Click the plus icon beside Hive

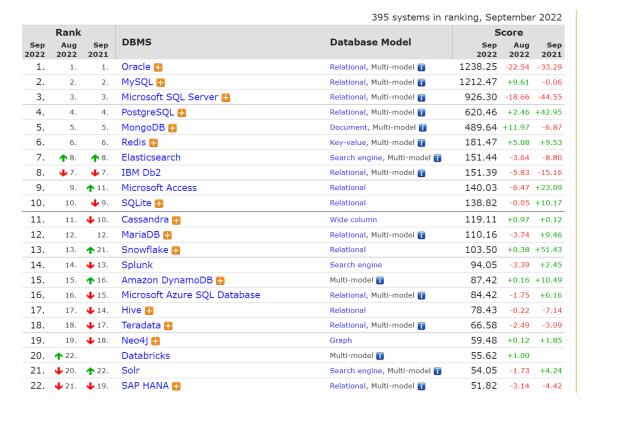click(149, 311)
